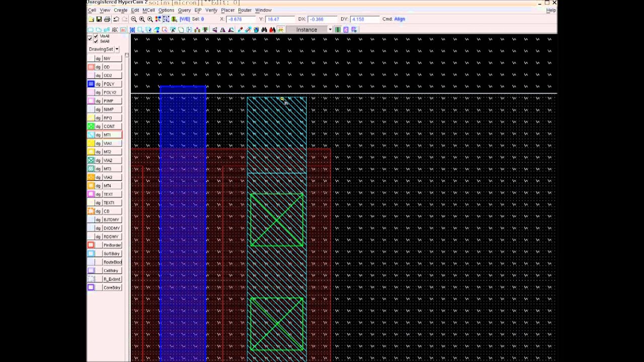The width and height of the screenshot is (644, 362).
Task: Open the Cell menu
Action: (x=92, y=10)
